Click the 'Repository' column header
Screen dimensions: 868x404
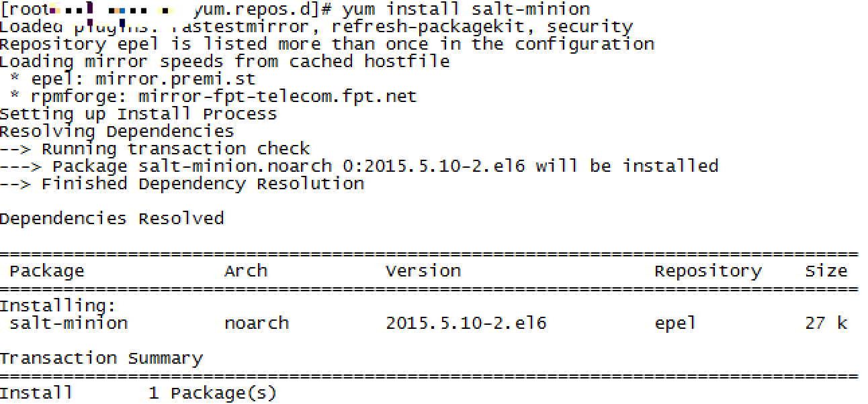coord(708,272)
